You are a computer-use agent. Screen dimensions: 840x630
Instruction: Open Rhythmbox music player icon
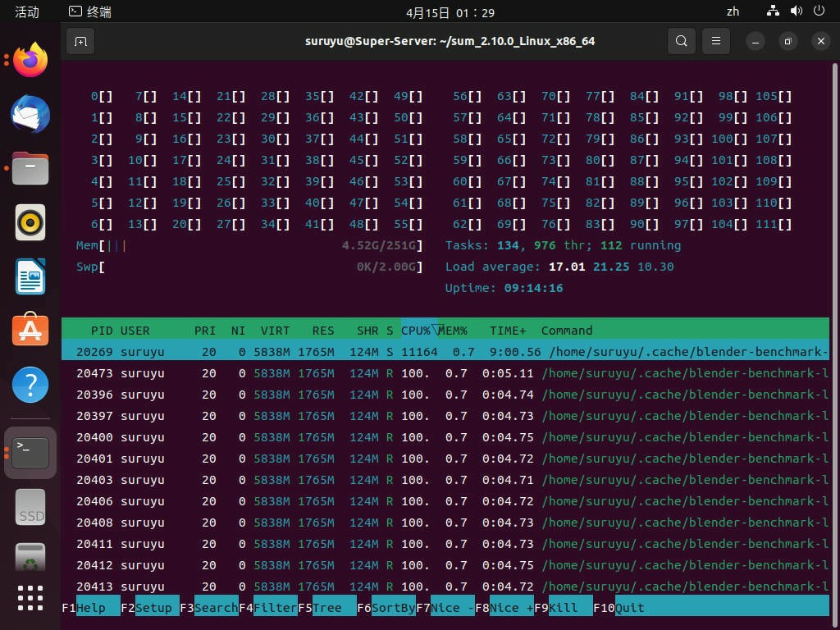click(30, 222)
